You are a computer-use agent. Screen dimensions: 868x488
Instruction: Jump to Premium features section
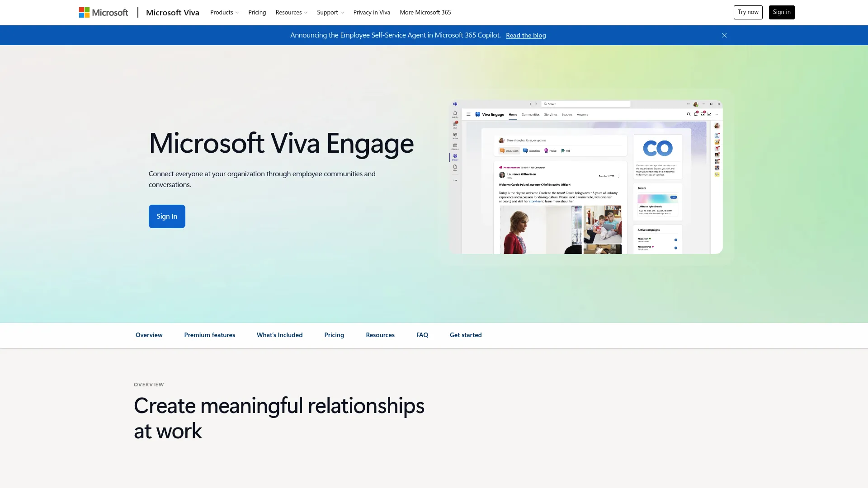[x=209, y=335]
